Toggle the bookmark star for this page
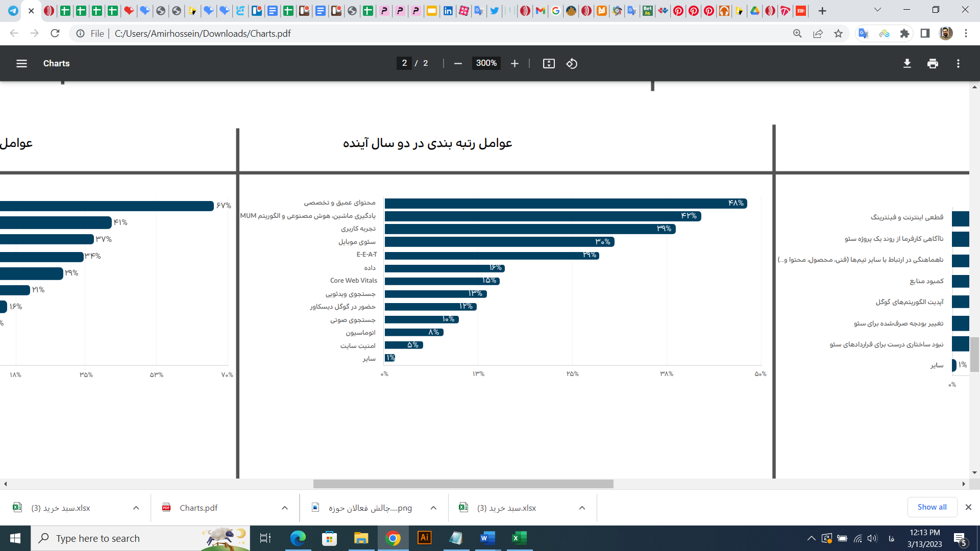The height and width of the screenshot is (551, 980). tap(839, 33)
